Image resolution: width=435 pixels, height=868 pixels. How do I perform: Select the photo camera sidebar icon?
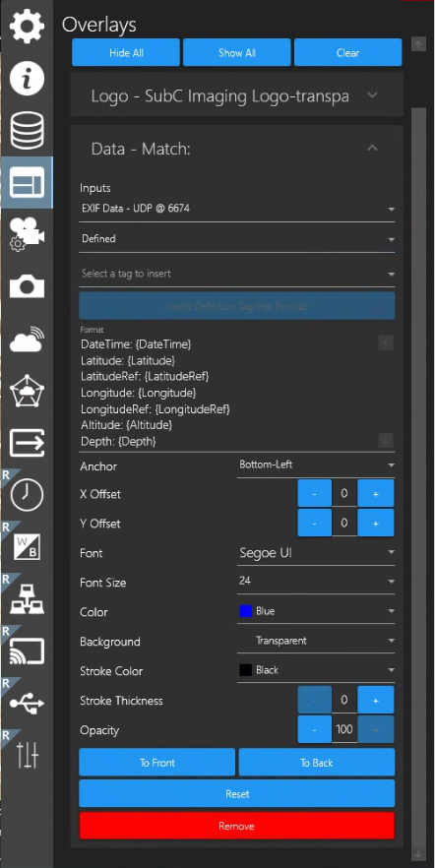(27, 286)
